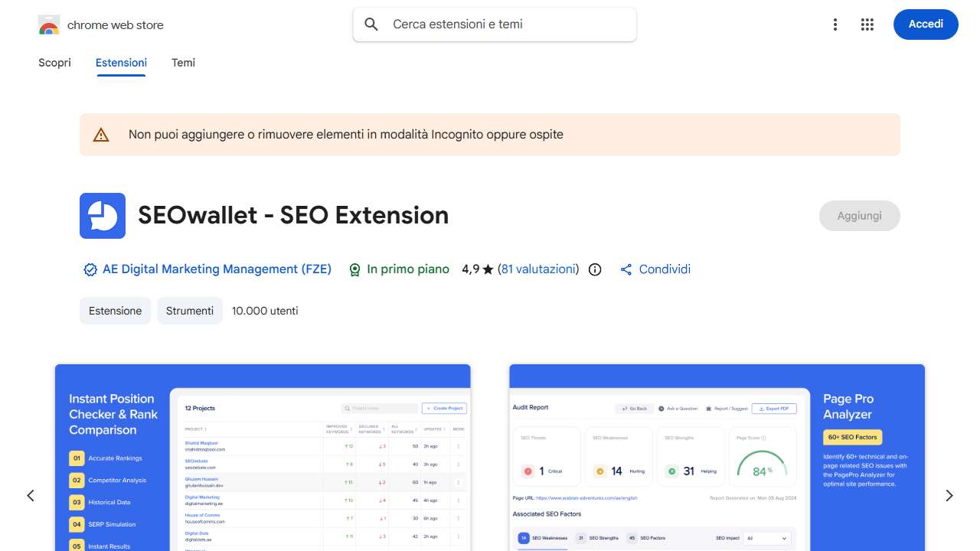Go back in the carousel with the left arrow
The width and height of the screenshot is (980, 551).
[31, 495]
